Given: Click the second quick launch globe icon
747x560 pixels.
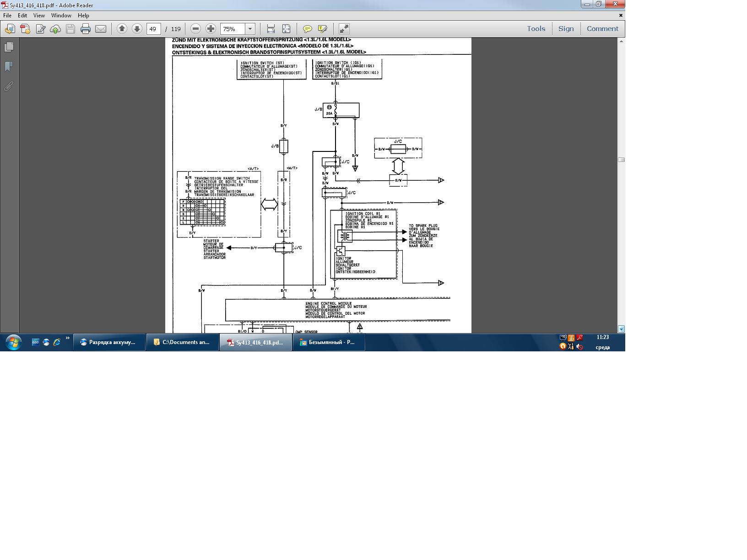Looking at the screenshot, I should point(46,342).
